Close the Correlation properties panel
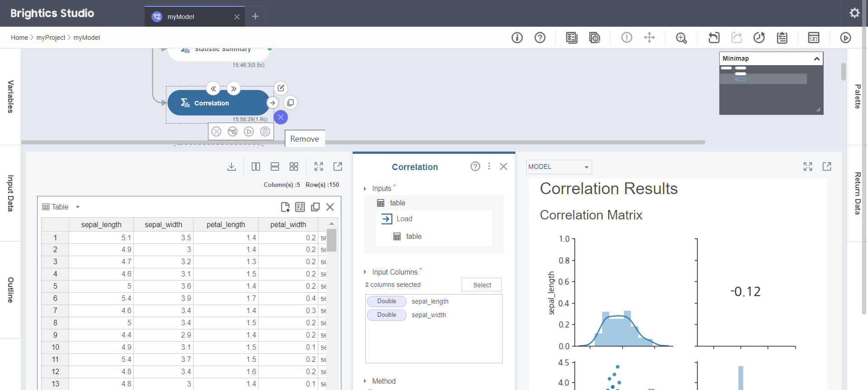The width and height of the screenshot is (868, 390). click(x=504, y=166)
